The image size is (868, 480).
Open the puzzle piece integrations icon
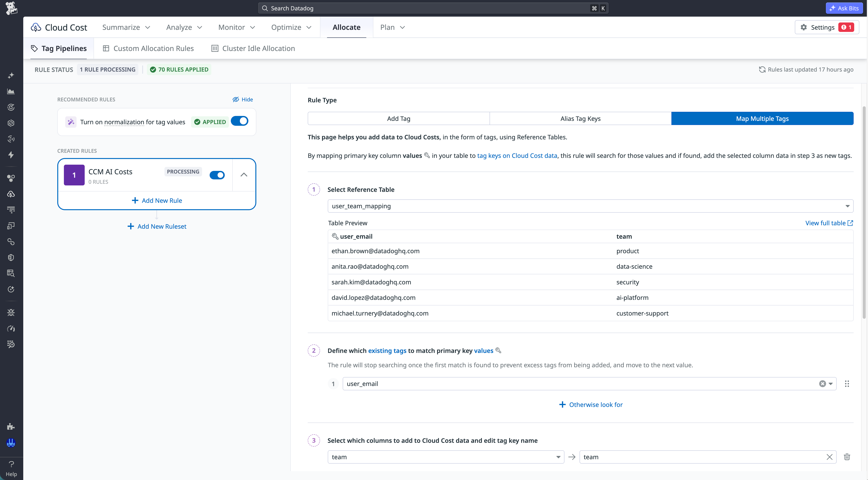click(11, 427)
